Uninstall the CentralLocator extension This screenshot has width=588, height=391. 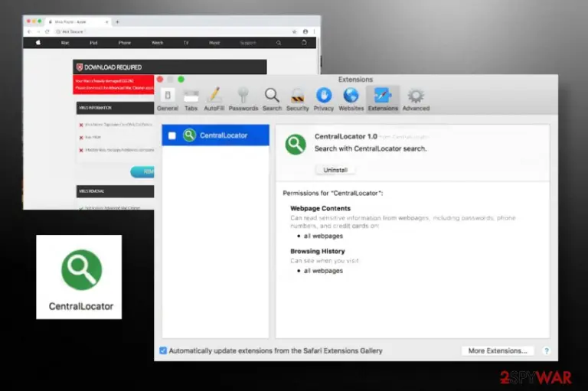pos(335,170)
